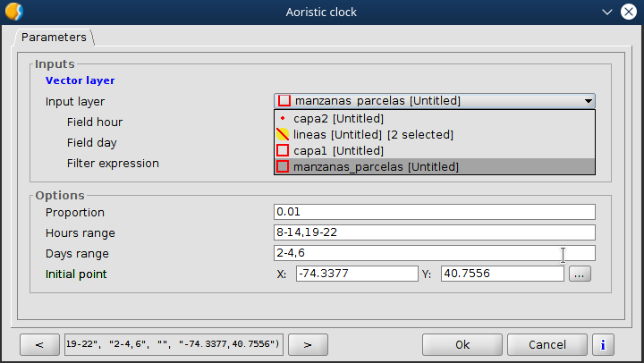Close the Aoristic clock dialog
This screenshot has width=644, height=363.
coord(629,12)
